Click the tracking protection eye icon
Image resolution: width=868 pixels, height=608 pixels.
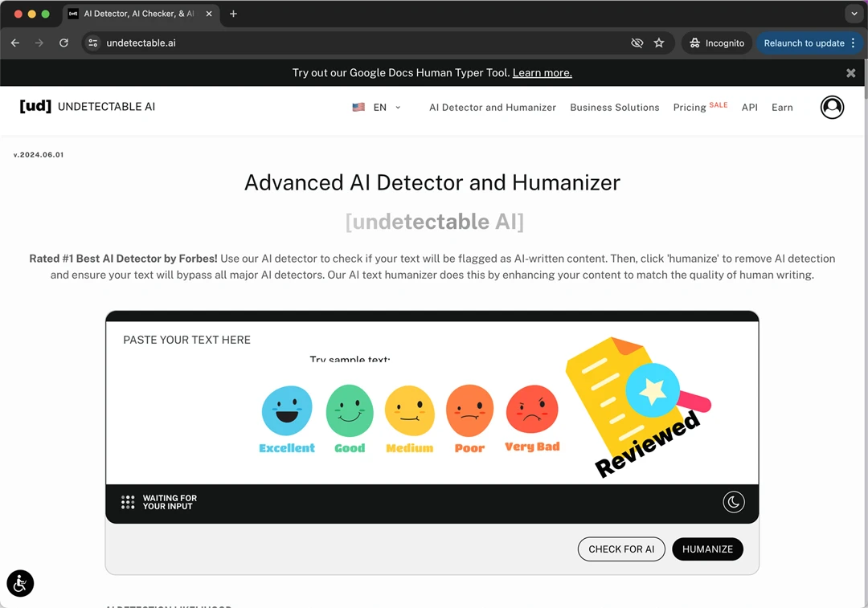click(x=637, y=43)
